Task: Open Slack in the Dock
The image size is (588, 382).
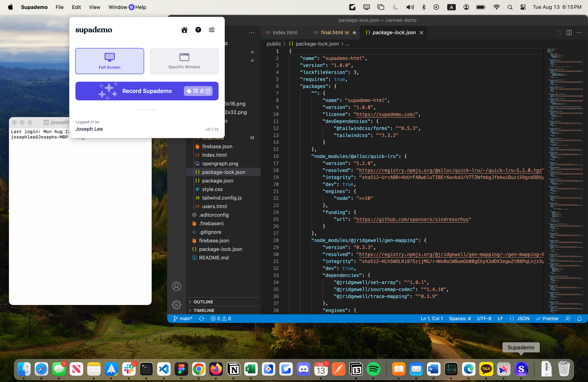Action: point(129,369)
